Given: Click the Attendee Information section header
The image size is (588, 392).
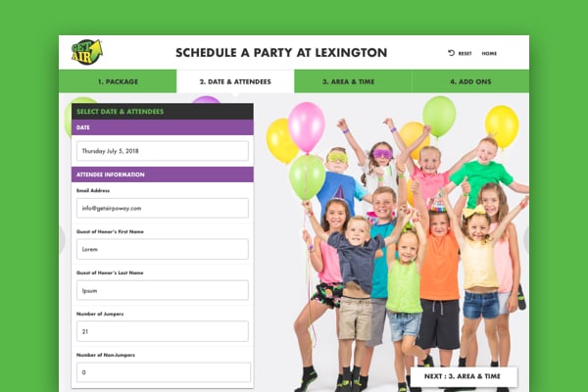Looking at the screenshot, I should (163, 174).
